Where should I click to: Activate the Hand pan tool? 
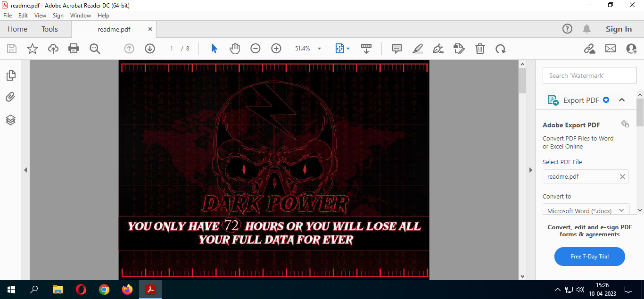pos(235,49)
